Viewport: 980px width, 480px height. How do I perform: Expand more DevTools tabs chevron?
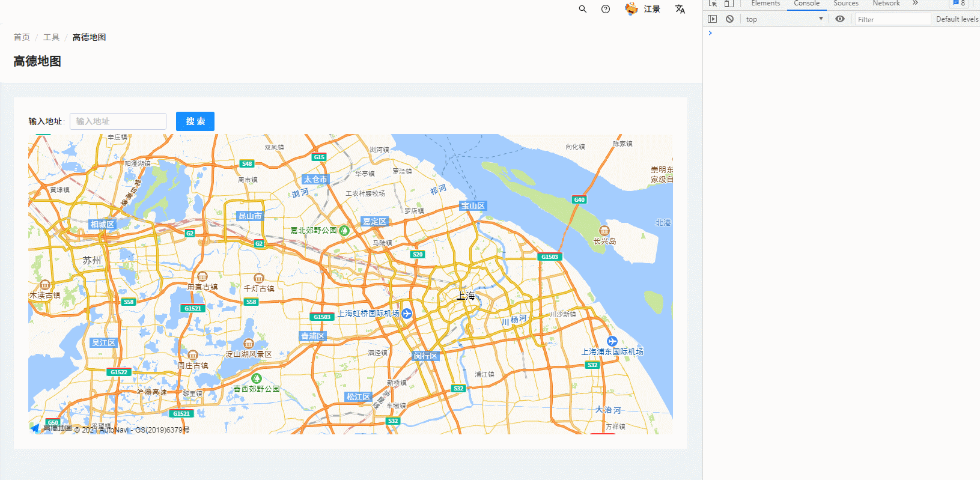[x=915, y=3]
